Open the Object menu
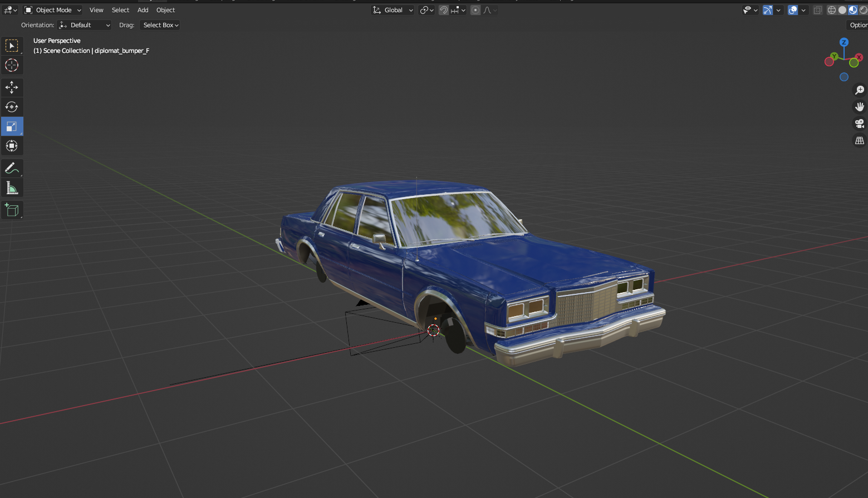868x498 pixels. pos(165,10)
